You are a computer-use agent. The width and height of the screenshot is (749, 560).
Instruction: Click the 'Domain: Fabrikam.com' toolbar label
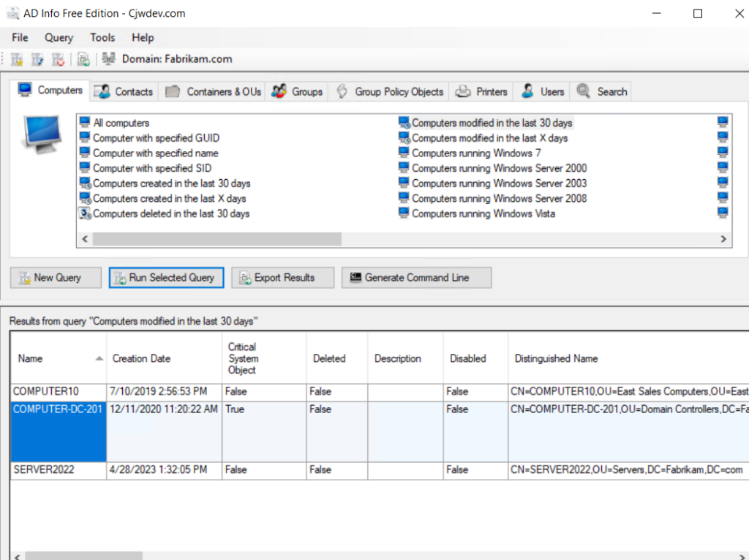177,58
